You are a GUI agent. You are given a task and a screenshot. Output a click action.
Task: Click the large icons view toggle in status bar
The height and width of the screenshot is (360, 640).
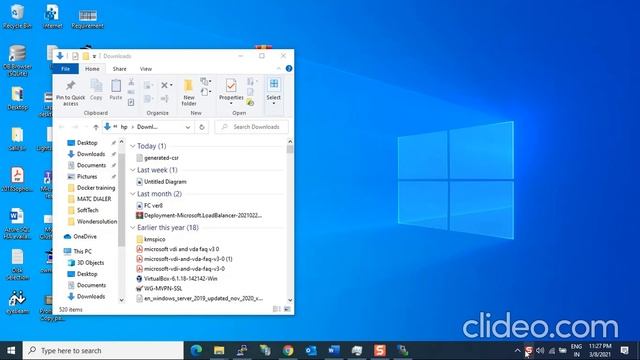[288, 309]
